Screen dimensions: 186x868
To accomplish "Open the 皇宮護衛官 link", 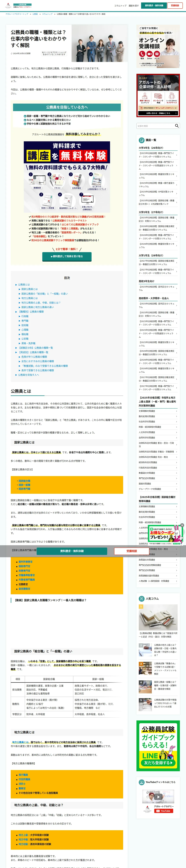I will [x=24, y=589].
